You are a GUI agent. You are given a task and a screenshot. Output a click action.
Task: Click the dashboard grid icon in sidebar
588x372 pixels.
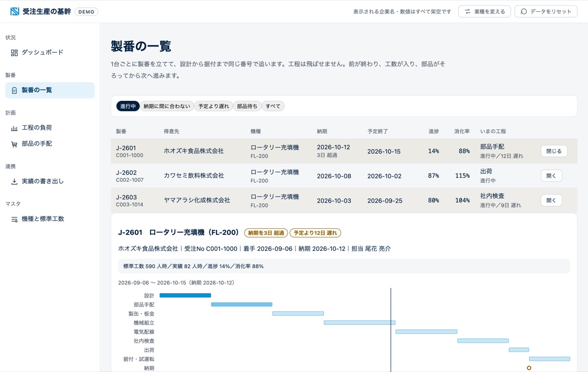(14, 52)
